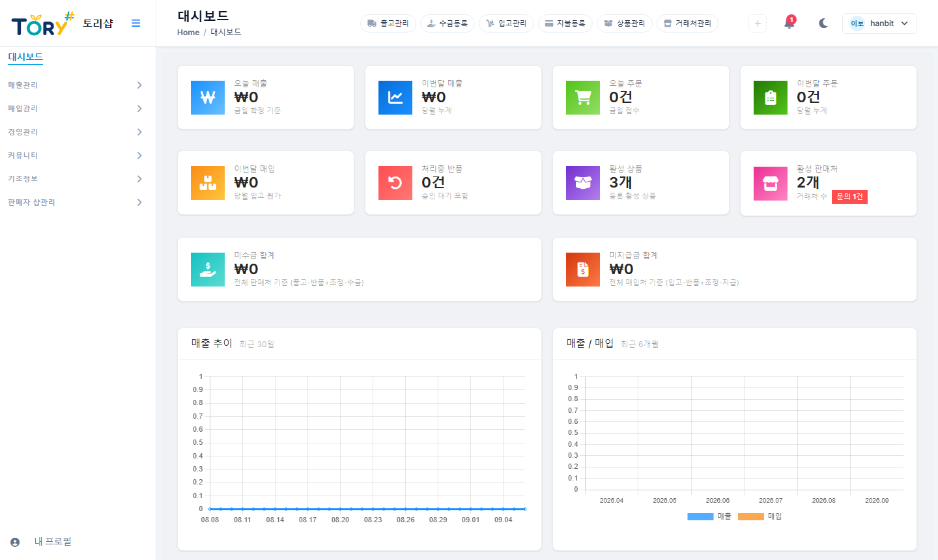Open the notification bell with red badge
The image size is (938, 560).
click(789, 23)
